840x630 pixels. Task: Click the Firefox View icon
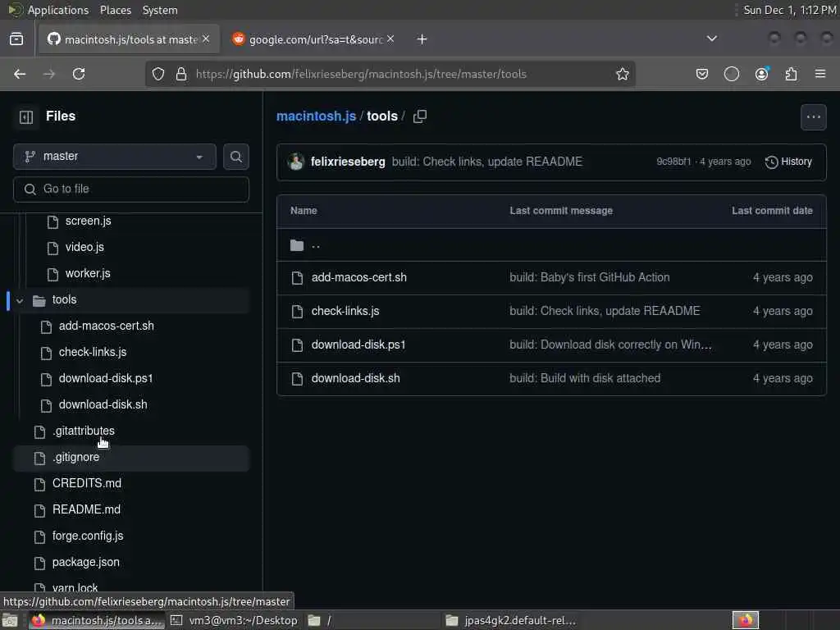point(16,39)
